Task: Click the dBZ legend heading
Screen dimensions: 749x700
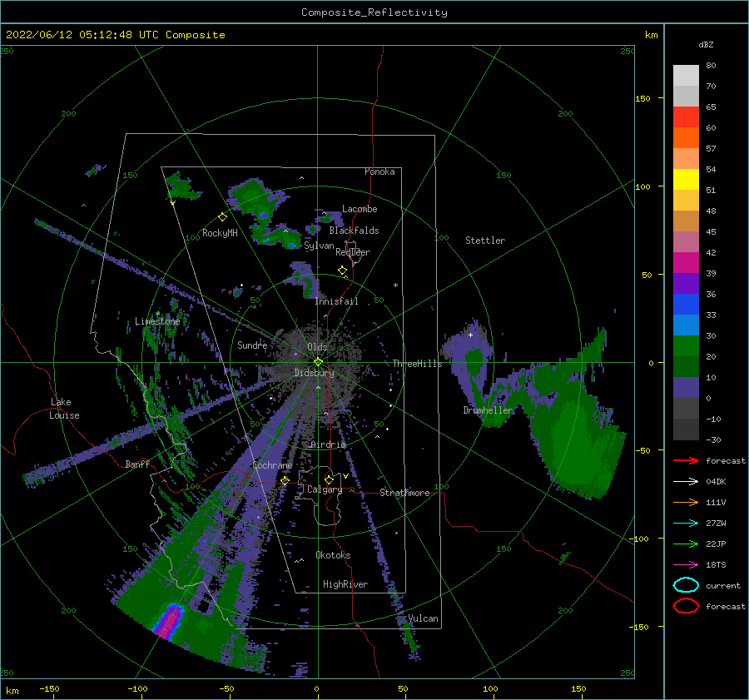Action: 706,44
